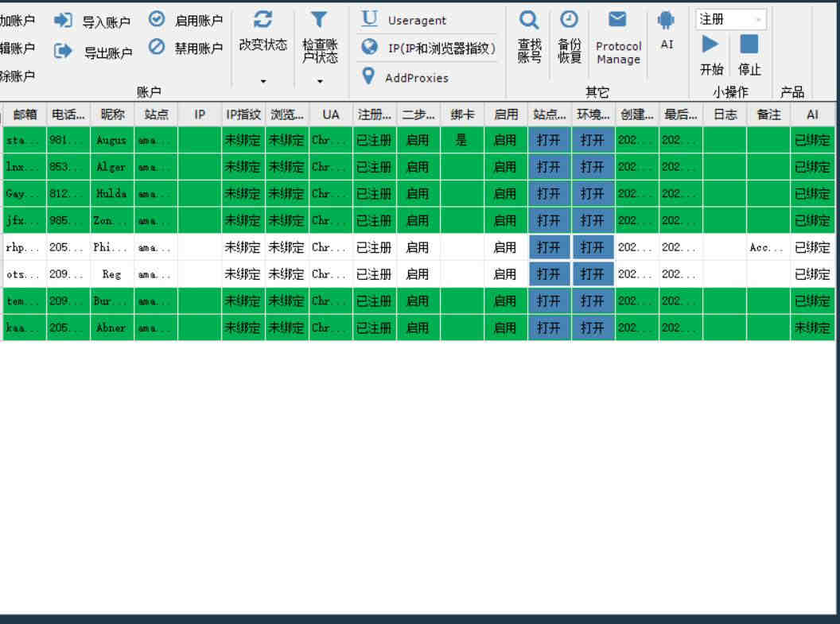Image resolution: width=840 pixels, height=624 pixels.
Task: Sort by 备注 column header
Action: [768, 114]
